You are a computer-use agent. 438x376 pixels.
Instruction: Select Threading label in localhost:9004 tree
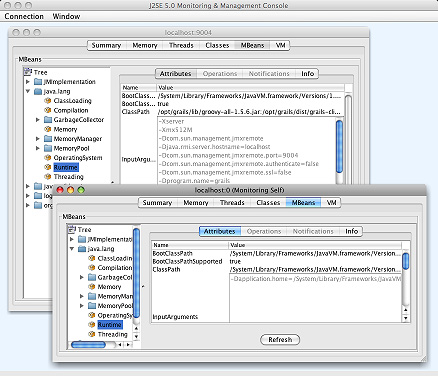click(x=69, y=177)
